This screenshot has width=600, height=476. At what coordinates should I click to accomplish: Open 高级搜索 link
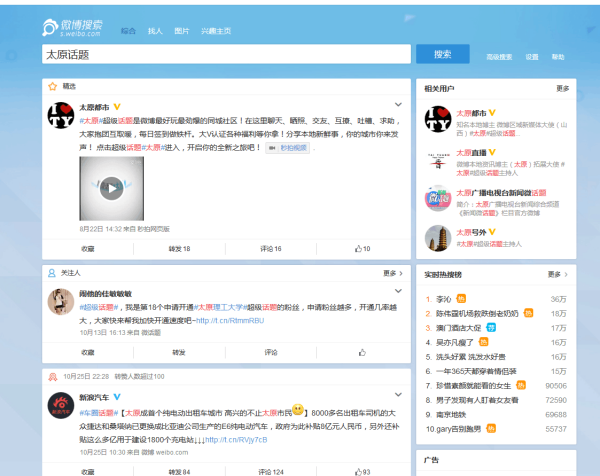[x=499, y=57]
